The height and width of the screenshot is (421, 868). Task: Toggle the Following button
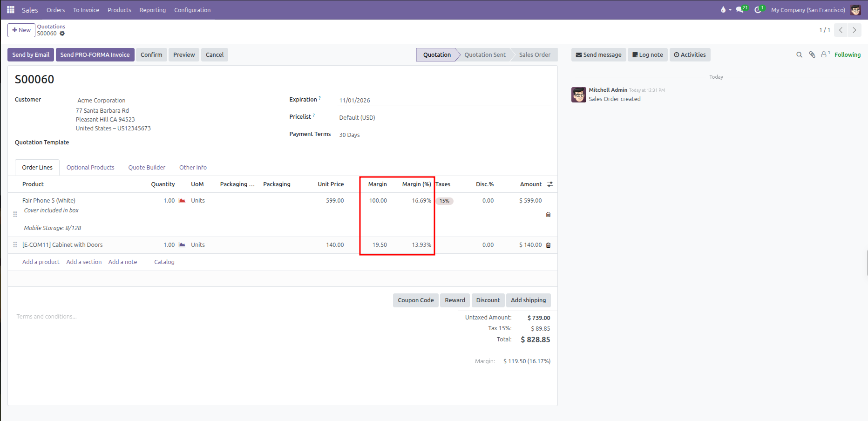(x=848, y=55)
